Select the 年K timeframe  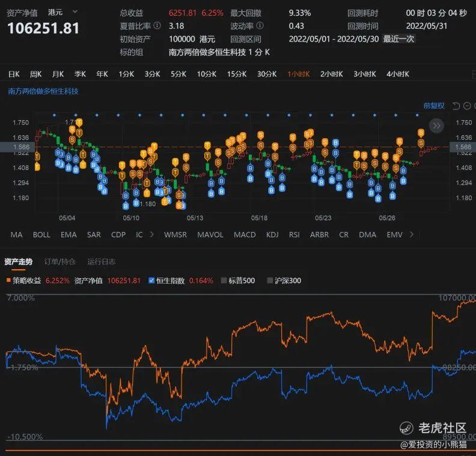102,74
